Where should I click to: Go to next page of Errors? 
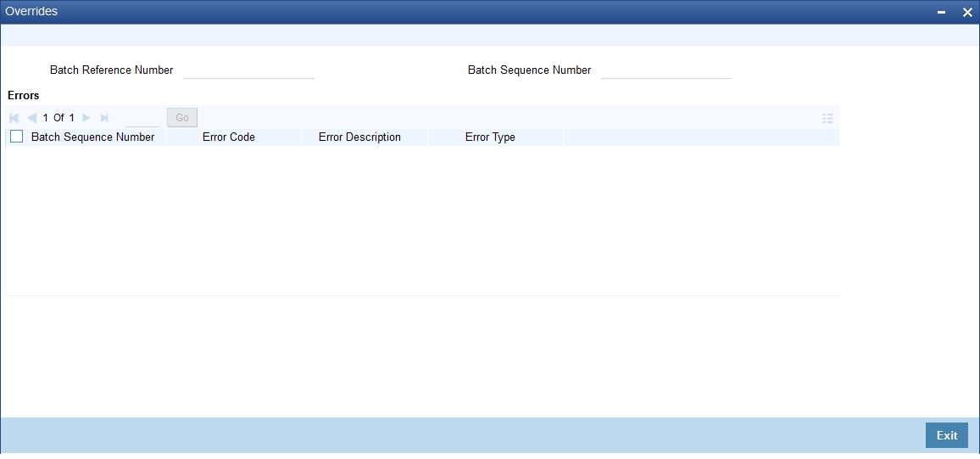pos(86,118)
